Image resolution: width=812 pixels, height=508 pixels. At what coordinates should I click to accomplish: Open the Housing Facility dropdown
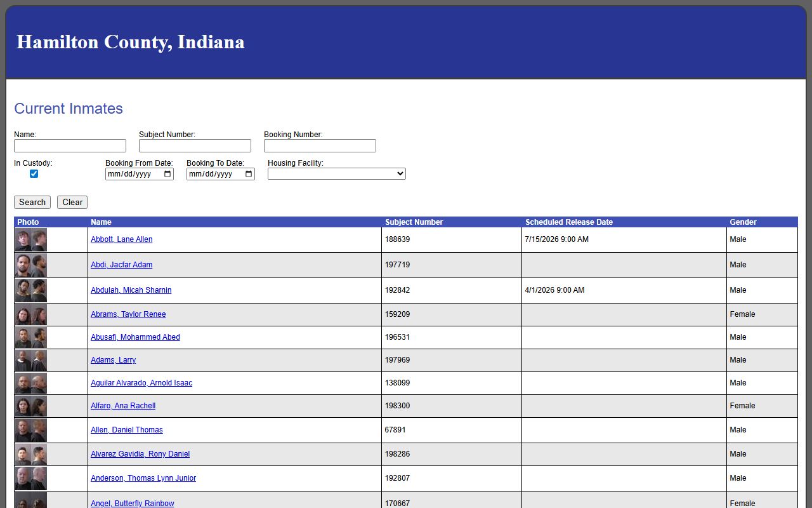point(337,174)
